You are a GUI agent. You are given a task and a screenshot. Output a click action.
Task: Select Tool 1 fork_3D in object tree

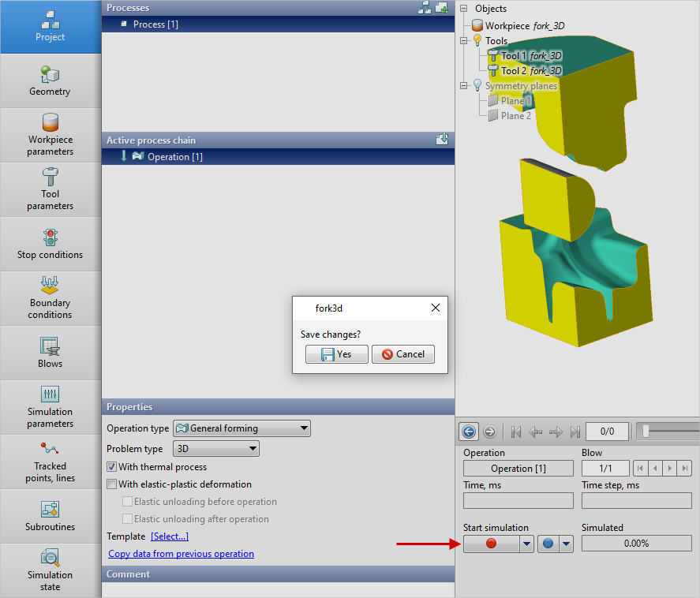pos(531,56)
